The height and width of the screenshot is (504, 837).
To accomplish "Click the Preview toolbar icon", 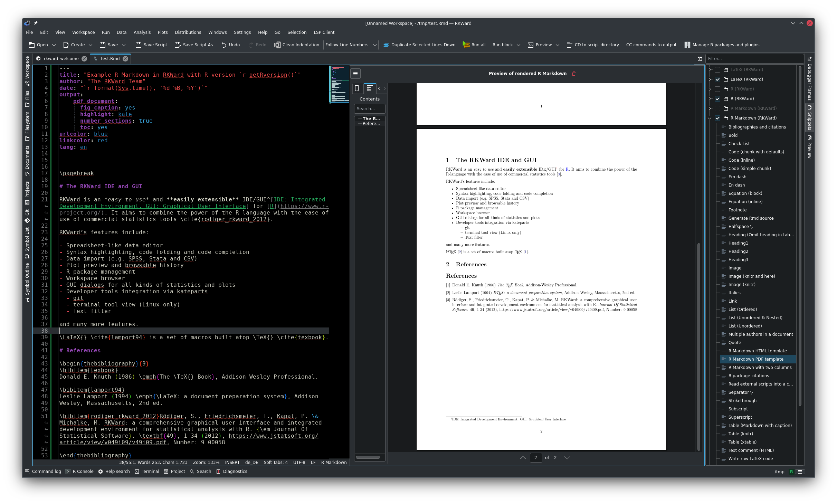I will [530, 45].
